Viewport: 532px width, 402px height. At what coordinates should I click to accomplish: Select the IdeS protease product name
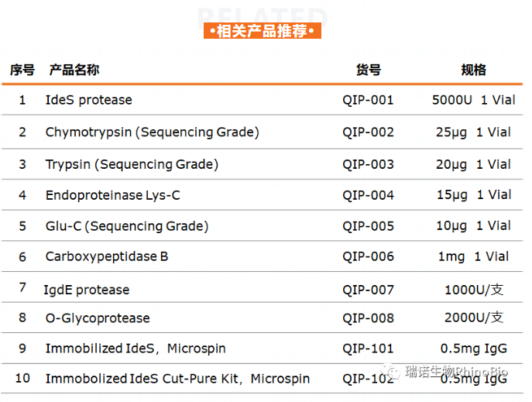[88, 100]
